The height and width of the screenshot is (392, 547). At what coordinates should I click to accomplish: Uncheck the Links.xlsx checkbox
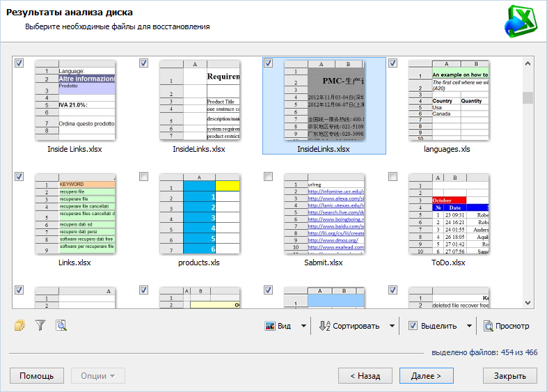pos(19,177)
